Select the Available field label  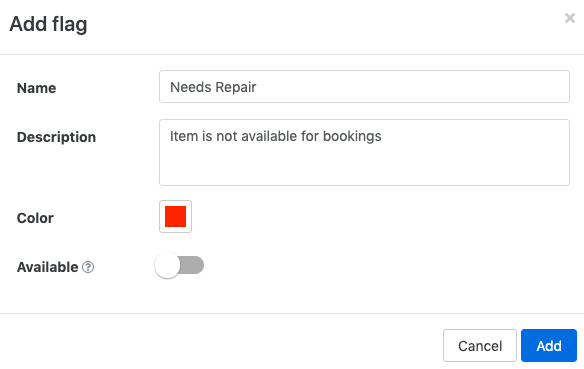tap(47, 267)
